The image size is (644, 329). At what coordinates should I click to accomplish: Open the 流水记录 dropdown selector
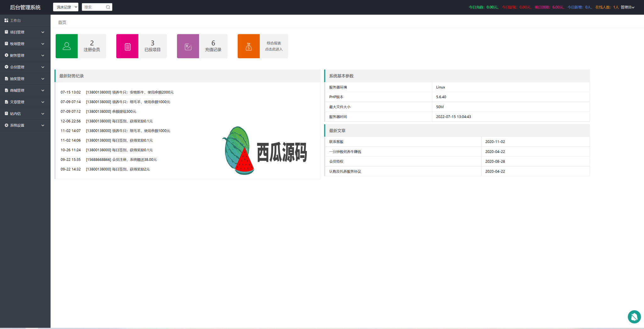(x=65, y=7)
